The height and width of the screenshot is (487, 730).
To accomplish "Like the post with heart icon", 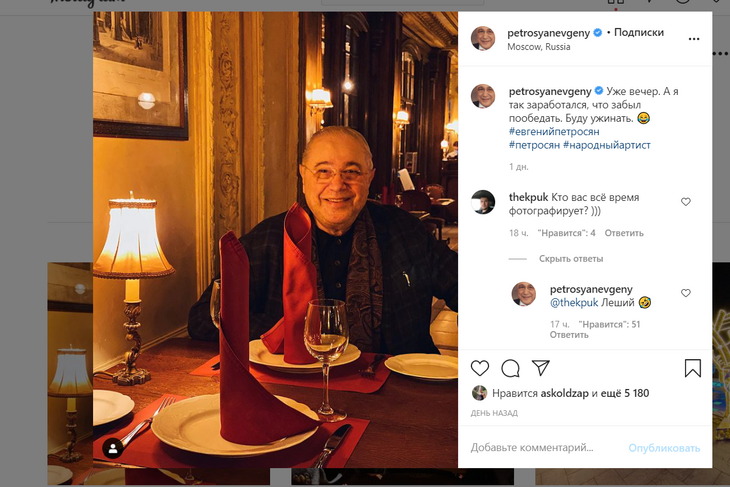I will pyautogui.click(x=480, y=368).
